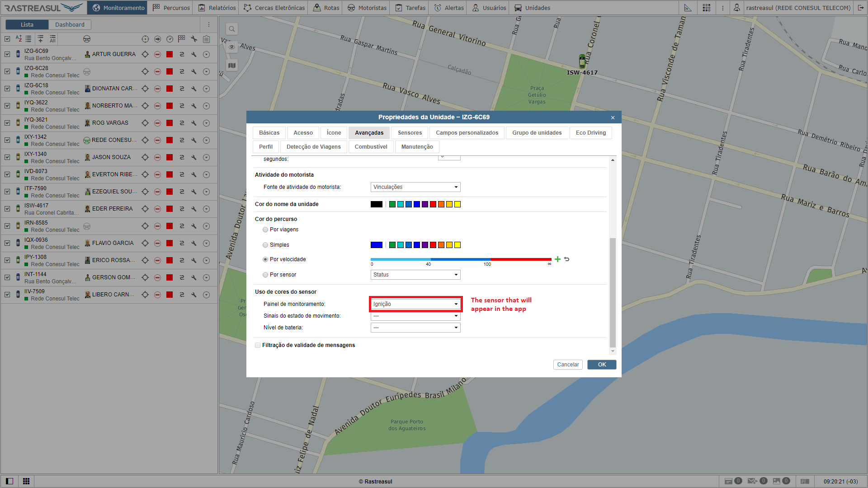The image size is (868, 488).
Task: Open Painel de monitoramento Ignição dropdown
Action: pos(415,304)
